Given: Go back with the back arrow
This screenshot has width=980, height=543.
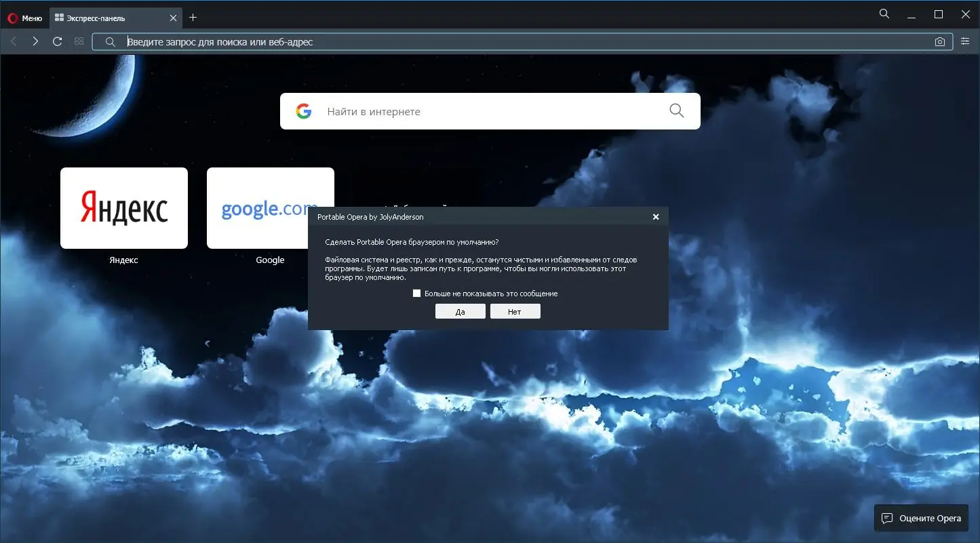Looking at the screenshot, I should (14, 41).
